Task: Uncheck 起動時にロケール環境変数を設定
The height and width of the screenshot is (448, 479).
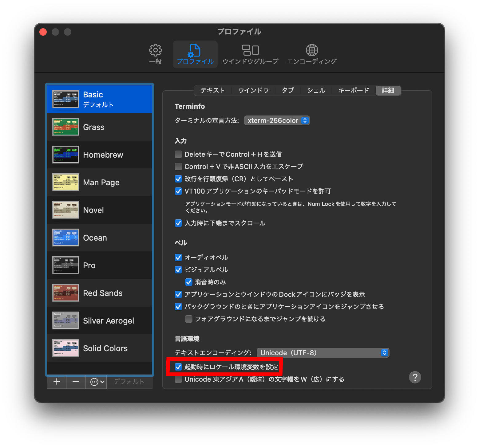Action: point(178,367)
